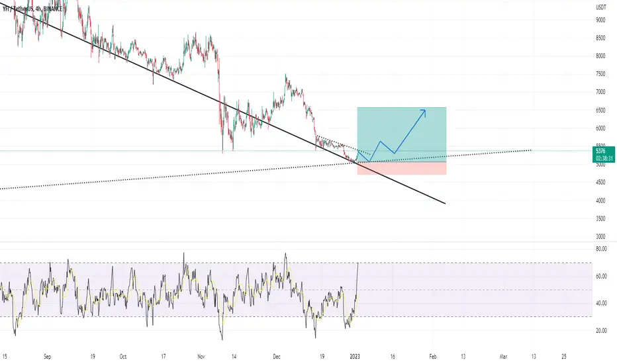Screen dimensions: 617x364
Task: Click the 80.00 RSI scale label
Action: point(601,249)
